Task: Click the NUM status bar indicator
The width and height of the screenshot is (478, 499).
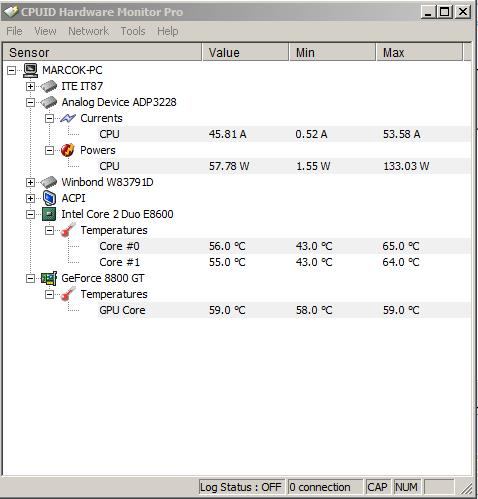Action: (x=406, y=487)
